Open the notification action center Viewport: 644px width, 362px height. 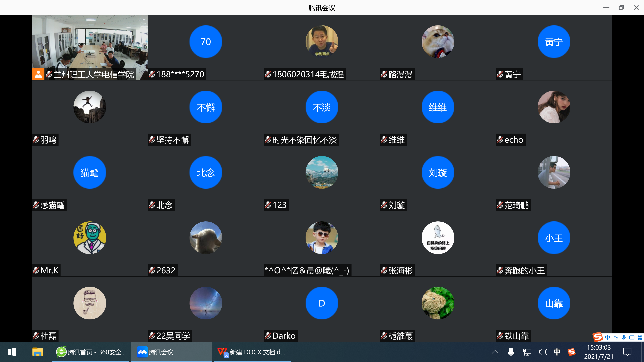(627, 352)
